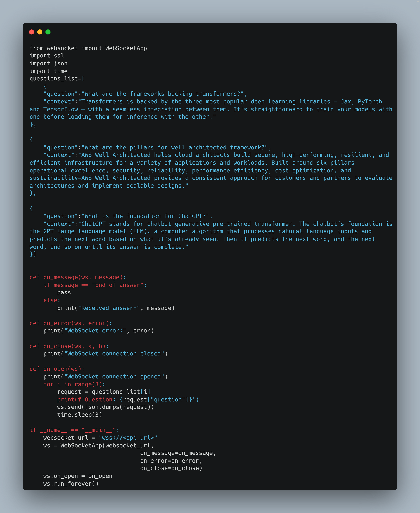Click the 'def on_message(ws, message):' line
Viewport: 420px width, 513px height.
78,277
